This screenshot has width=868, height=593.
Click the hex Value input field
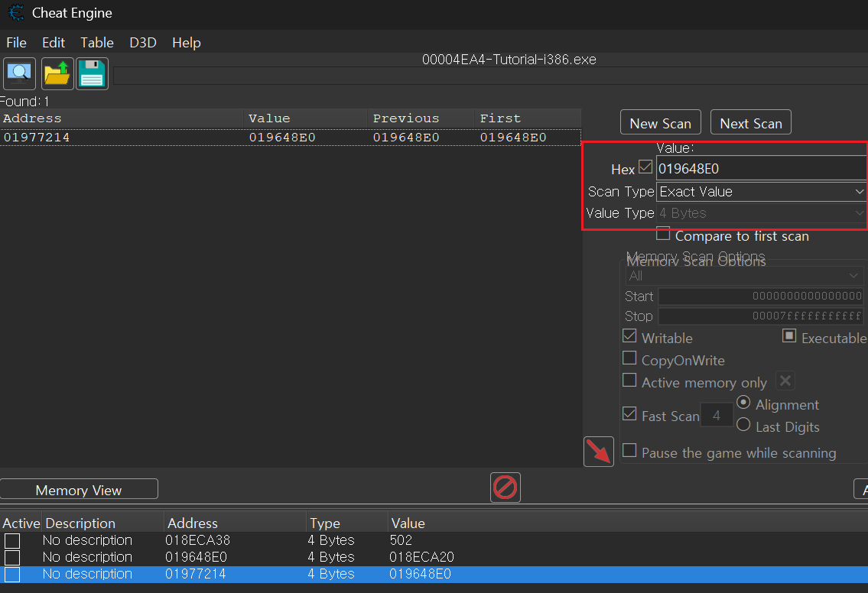click(760, 169)
